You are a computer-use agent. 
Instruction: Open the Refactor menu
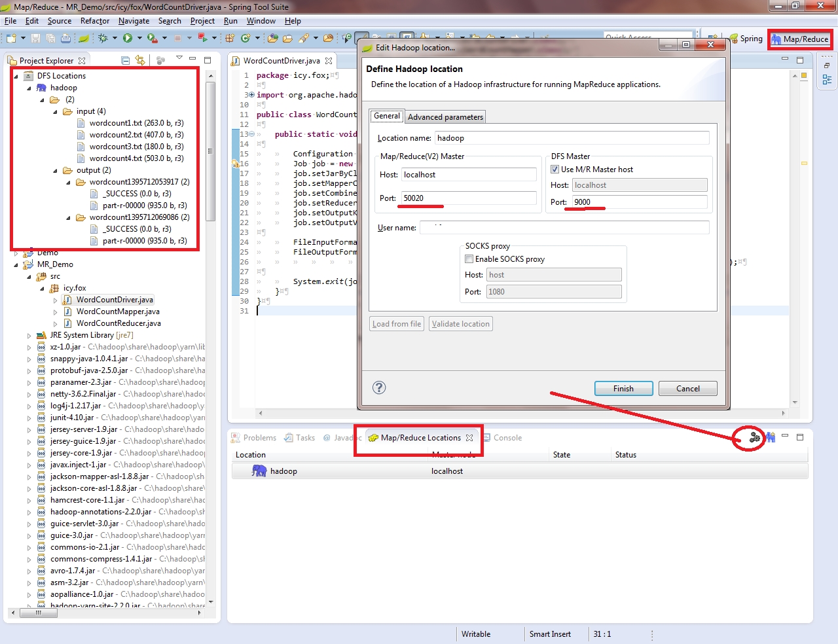[95, 21]
